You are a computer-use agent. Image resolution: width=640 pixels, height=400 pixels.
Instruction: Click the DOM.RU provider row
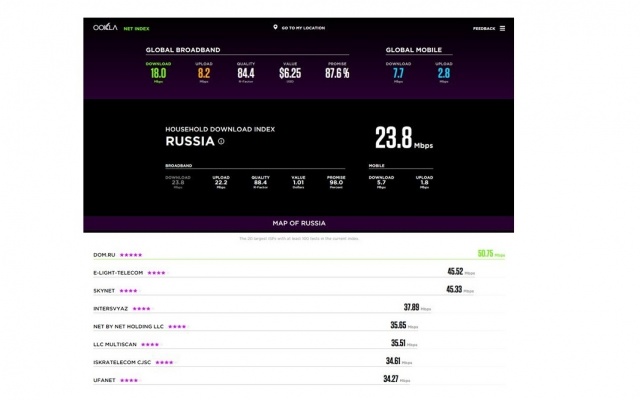point(299,255)
